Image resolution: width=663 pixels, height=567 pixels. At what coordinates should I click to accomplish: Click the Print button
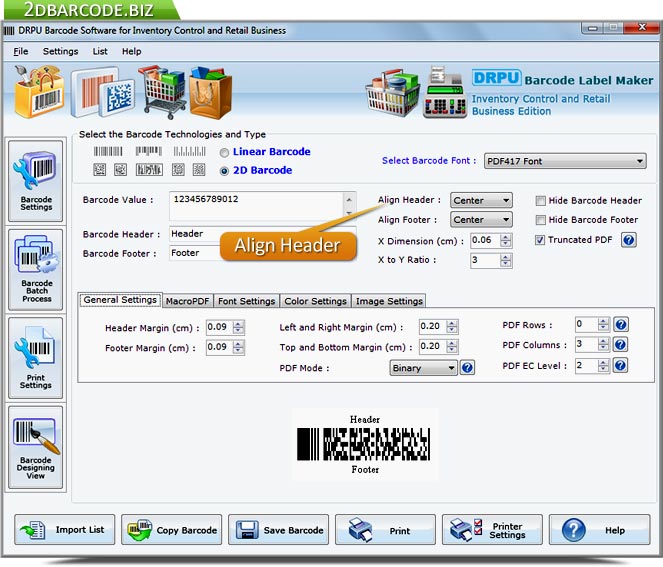(385, 530)
